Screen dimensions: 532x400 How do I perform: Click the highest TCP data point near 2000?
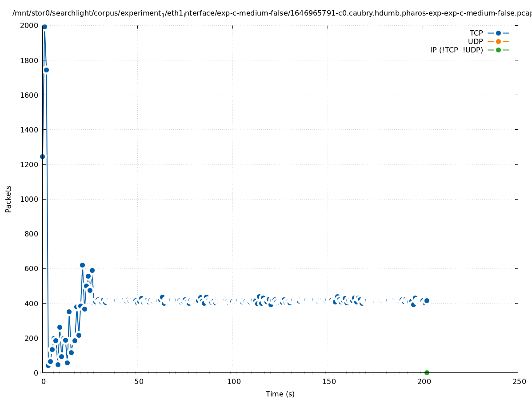[x=44, y=27]
